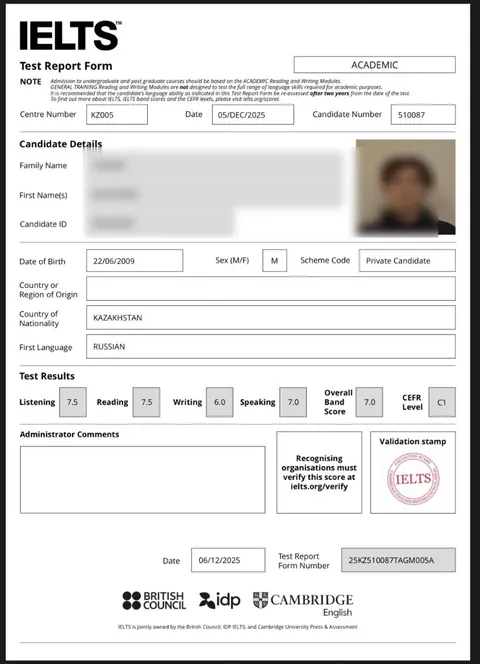480x664 pixels.
Task: Click the Date of Birth label
Action: (42, 262)
